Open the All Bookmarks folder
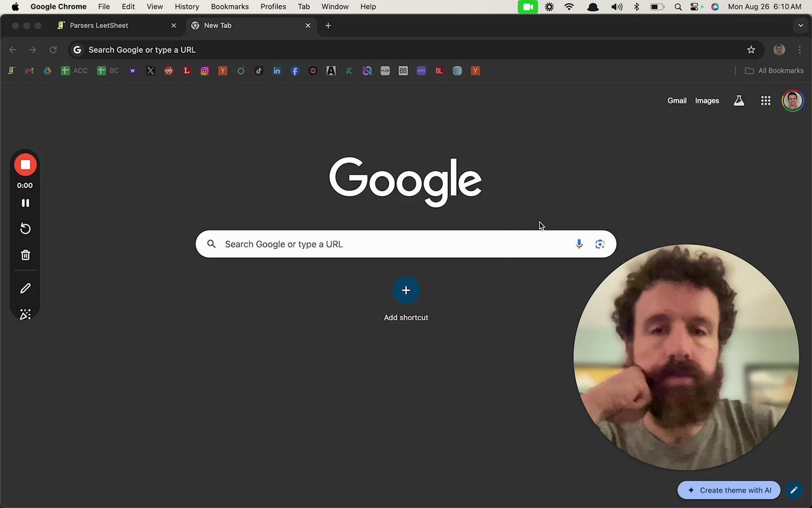 [x=774, y=71]
